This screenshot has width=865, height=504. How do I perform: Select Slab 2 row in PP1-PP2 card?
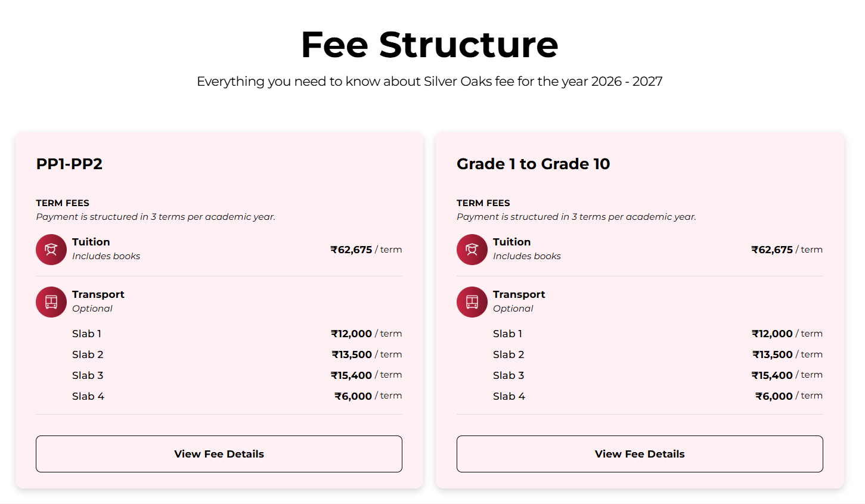point(86,354)
